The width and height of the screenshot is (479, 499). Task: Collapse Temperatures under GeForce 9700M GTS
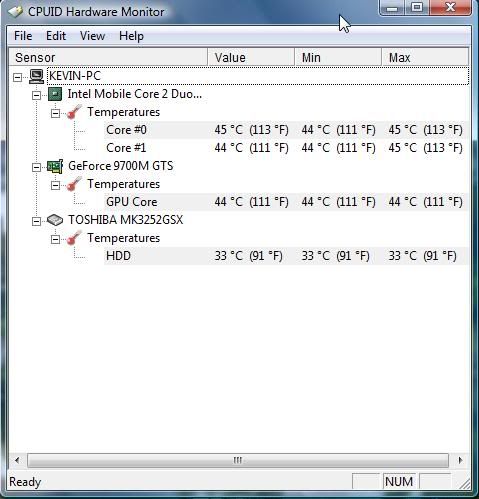click(x=55, y=185)
